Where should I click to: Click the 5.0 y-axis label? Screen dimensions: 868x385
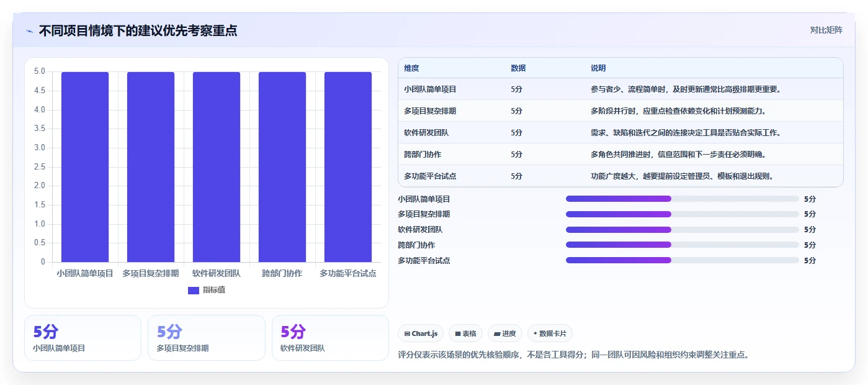[x=39, y=71]
